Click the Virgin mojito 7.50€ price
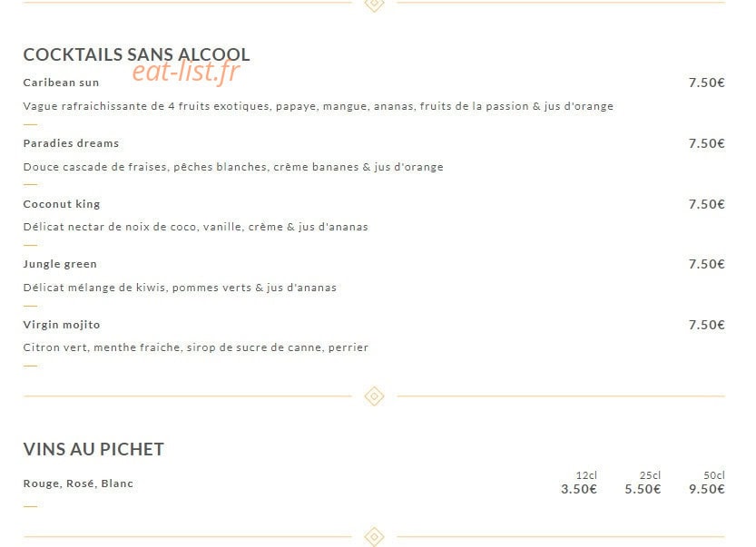Image resolution: width=756 pixels, height=547 pixels. click(x=707, y=325)
